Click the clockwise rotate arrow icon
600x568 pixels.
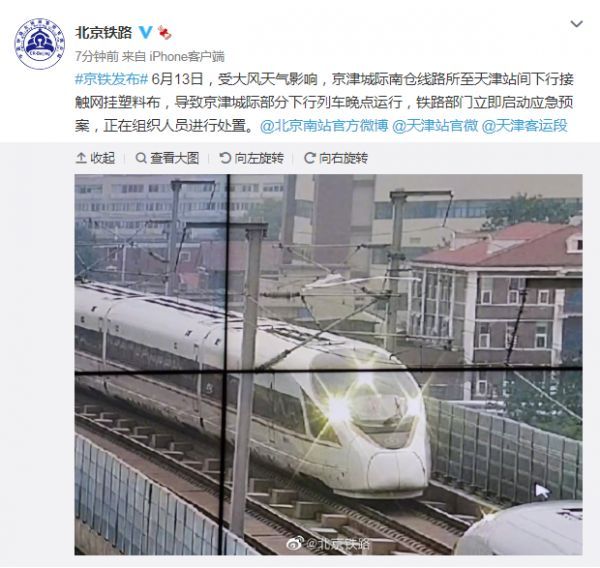(x=309, y=158)
